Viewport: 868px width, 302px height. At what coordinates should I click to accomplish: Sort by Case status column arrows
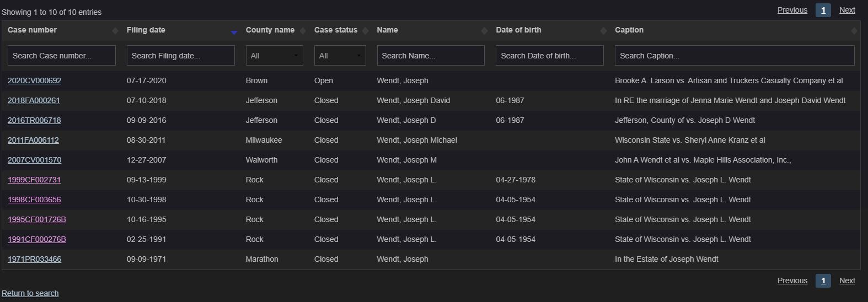365,30
